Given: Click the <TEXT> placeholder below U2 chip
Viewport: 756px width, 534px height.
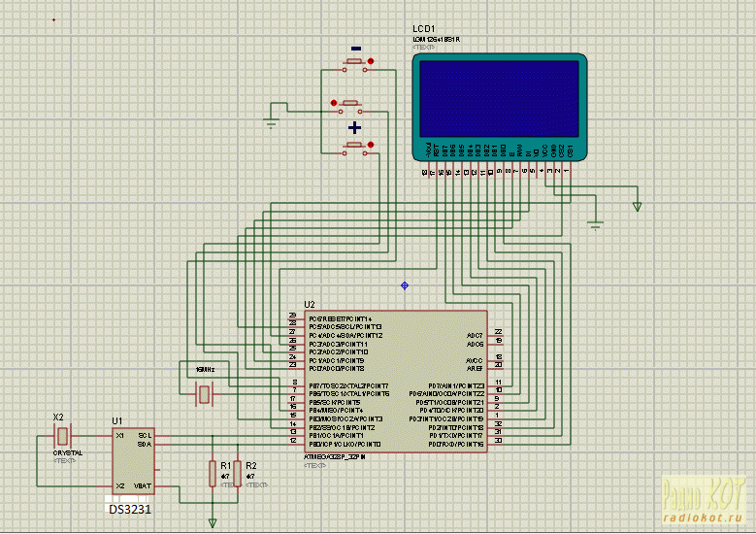Looking at the screenshot, I should pos(315,465).
